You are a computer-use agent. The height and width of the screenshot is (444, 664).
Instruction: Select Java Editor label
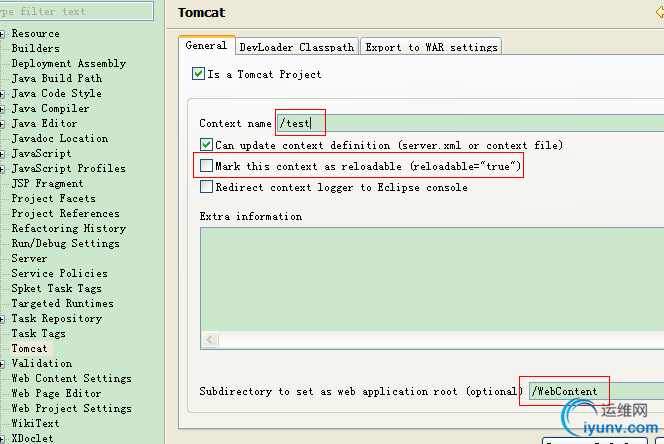[44, 123]
